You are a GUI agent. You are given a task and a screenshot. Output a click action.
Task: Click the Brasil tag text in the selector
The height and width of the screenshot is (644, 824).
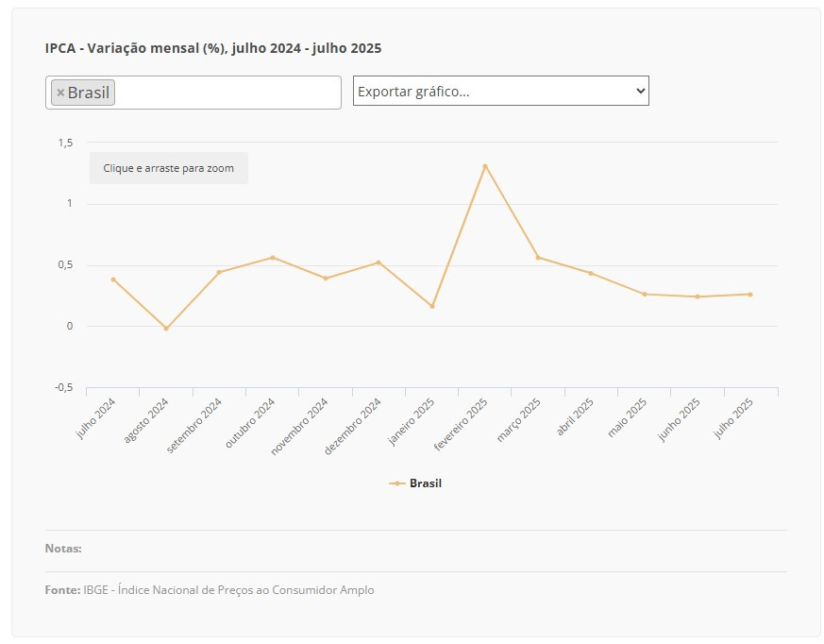click(89, 93)
